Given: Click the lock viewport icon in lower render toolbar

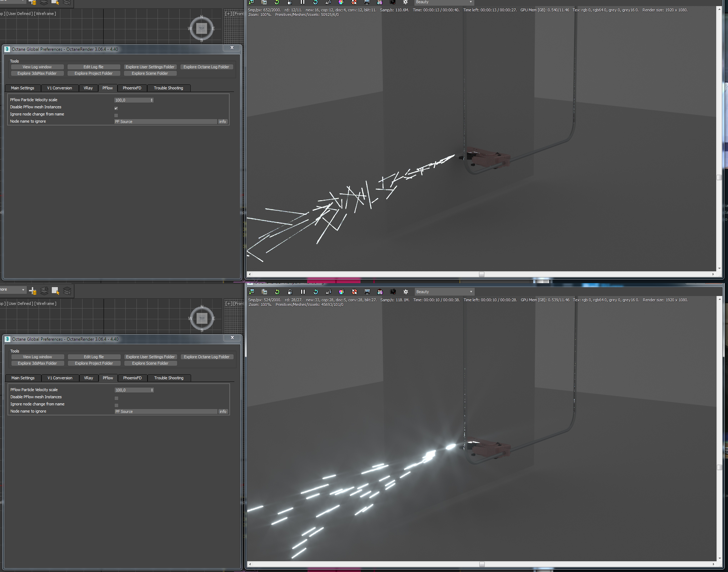Looking at the screenshot, I should click(290, 292).
